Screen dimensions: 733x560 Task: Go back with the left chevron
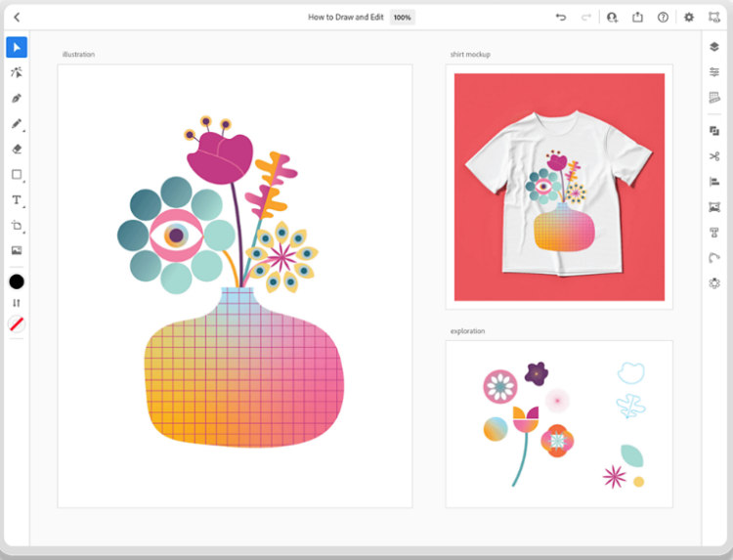click(17, 18)
